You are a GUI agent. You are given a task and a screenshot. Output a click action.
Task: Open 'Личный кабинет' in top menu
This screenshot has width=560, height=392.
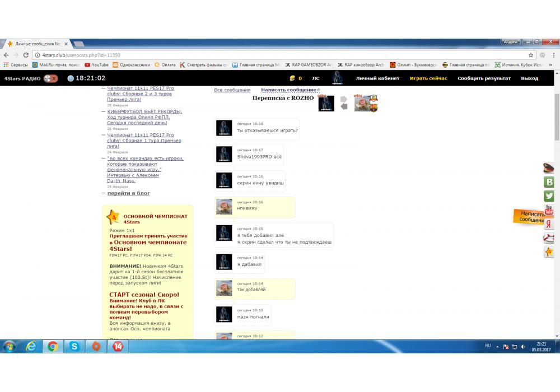(377, 78)
